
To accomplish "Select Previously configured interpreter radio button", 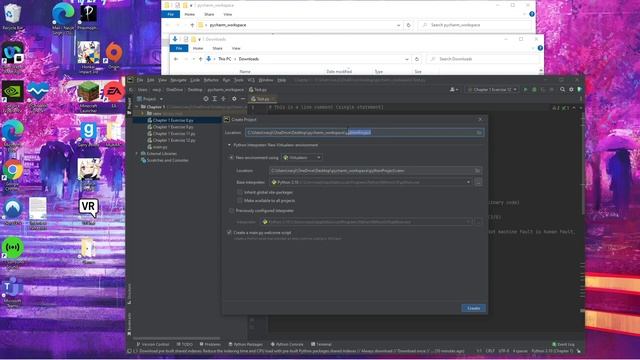I will [231, 211].
